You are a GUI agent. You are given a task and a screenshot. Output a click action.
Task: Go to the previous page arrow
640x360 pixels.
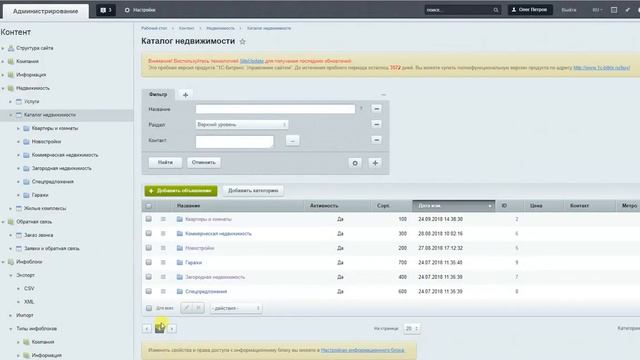[x=147, y=329]
